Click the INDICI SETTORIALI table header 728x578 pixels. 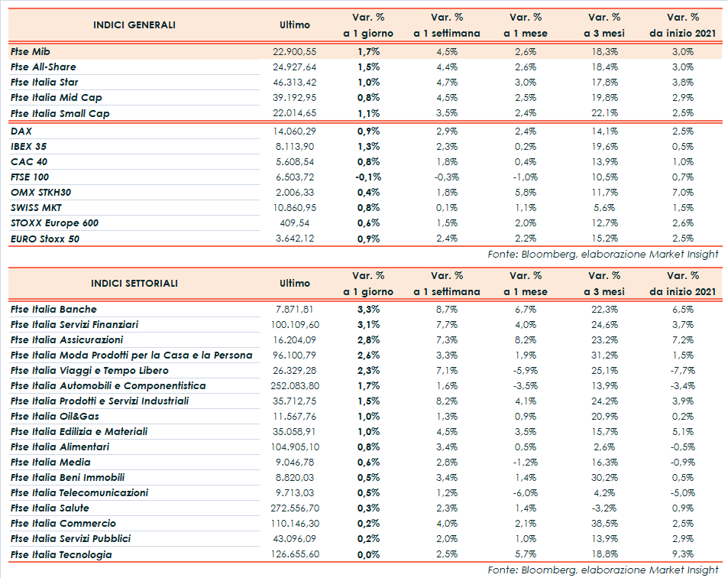click(x=134, y=284)
